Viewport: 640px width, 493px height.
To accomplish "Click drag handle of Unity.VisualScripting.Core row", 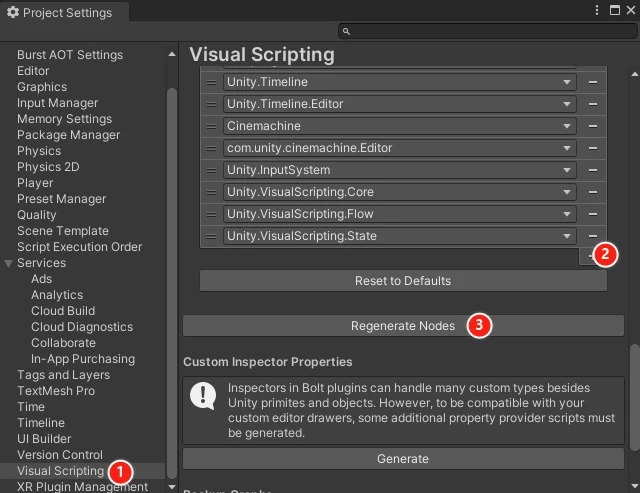I will tap(211, 192).
